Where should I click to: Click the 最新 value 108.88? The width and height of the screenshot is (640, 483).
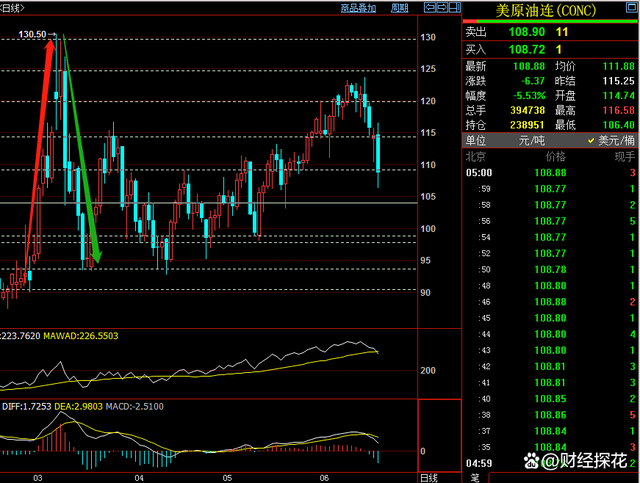coord(529,66)
